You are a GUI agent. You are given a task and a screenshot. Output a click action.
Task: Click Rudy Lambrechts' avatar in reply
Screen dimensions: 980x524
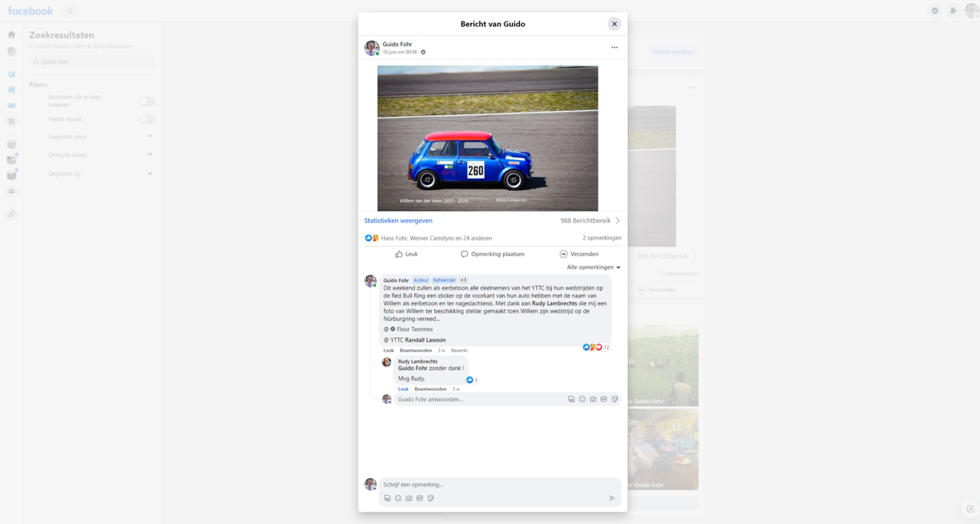tap(387, 362)
